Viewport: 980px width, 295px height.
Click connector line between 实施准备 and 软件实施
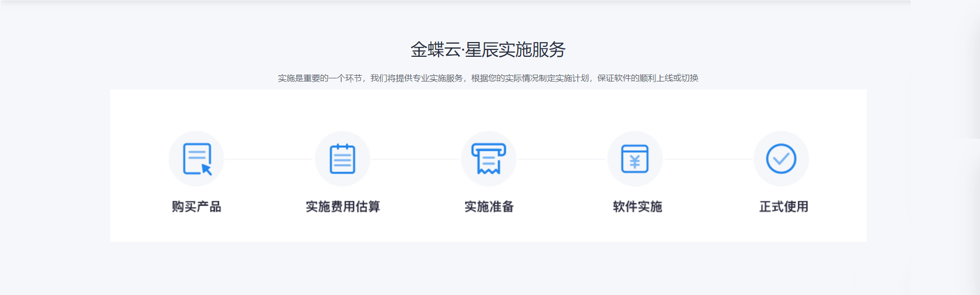(562, 159)
